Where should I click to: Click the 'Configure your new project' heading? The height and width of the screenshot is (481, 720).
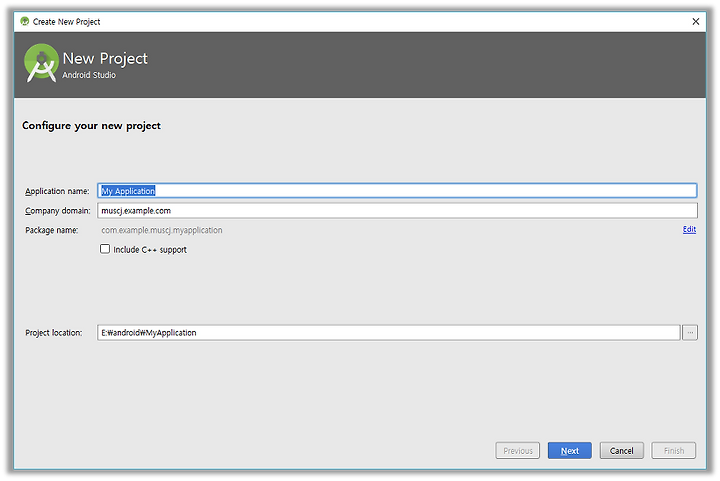[x=91, y=126]
